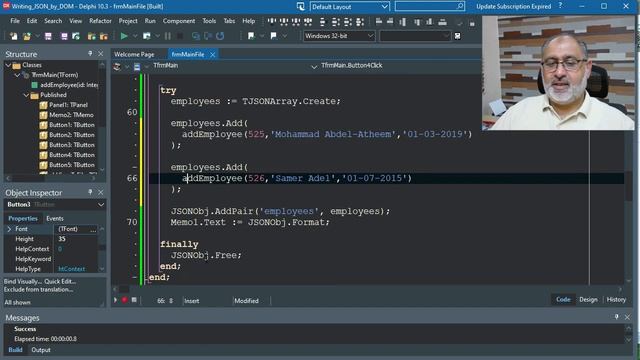Open the Button3 component selector dropdown

(x=101, y=204)
